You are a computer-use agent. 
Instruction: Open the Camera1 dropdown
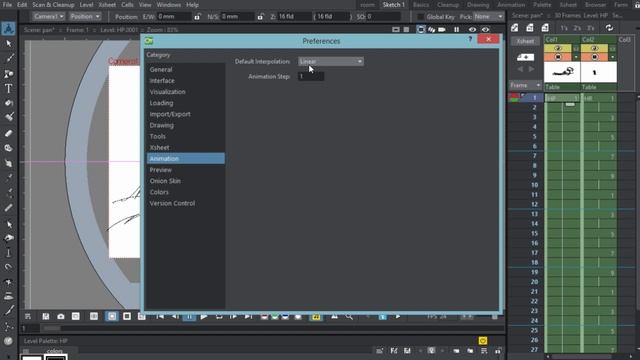pyautogui.click(x=49, y=17)
